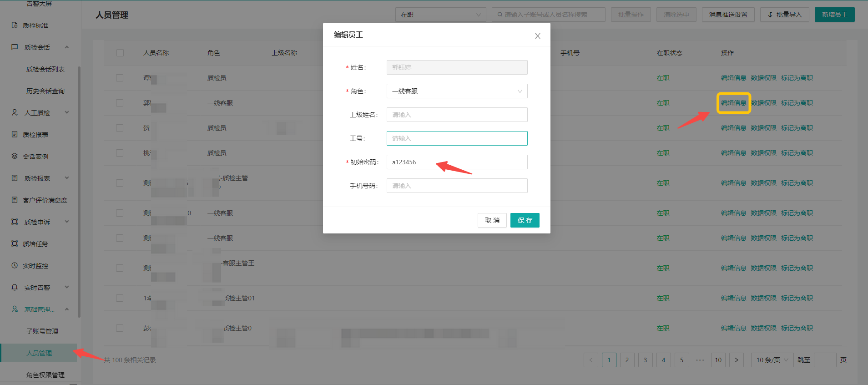Check the 郭 row checkbox
Image resolution: width=868 pixels, height=385 pixels.
click(x=120, y=103)
